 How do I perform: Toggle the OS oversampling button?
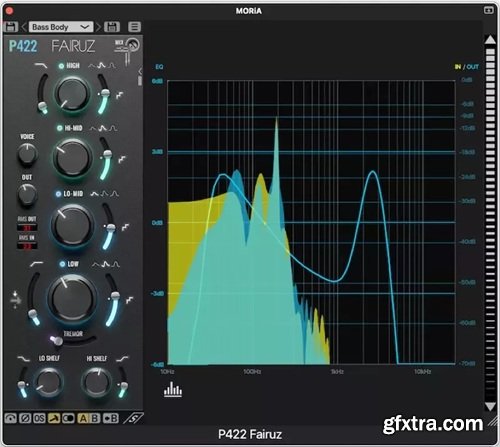pyautogui.click(x=39, y=418)
